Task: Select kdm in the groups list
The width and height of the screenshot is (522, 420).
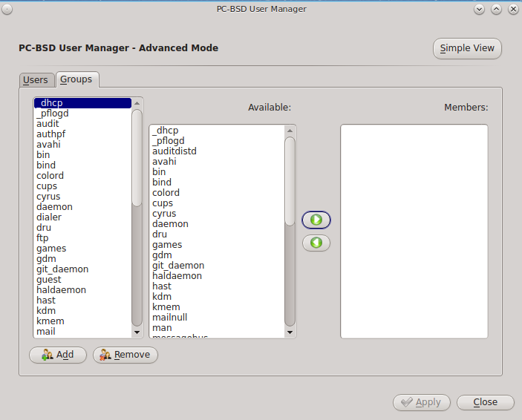Action: pyautogui.click(x=82, y=310)
